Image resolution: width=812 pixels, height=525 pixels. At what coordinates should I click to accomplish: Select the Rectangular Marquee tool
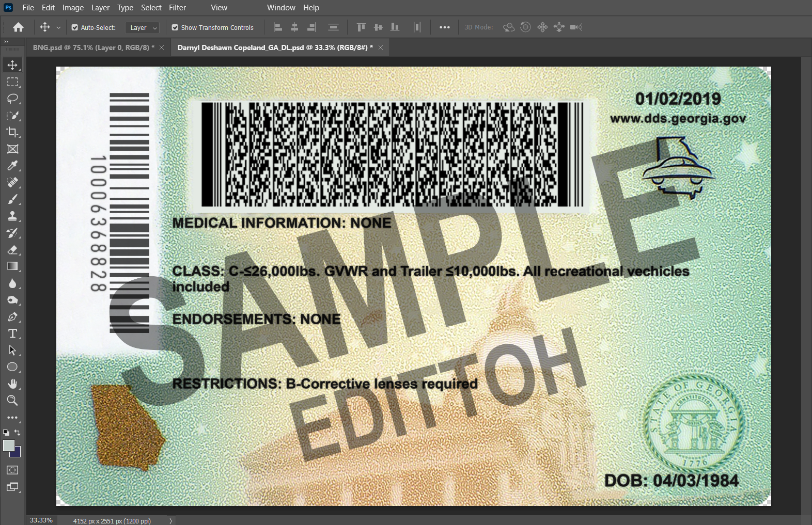pyautogui.click(x=12, y=82)
